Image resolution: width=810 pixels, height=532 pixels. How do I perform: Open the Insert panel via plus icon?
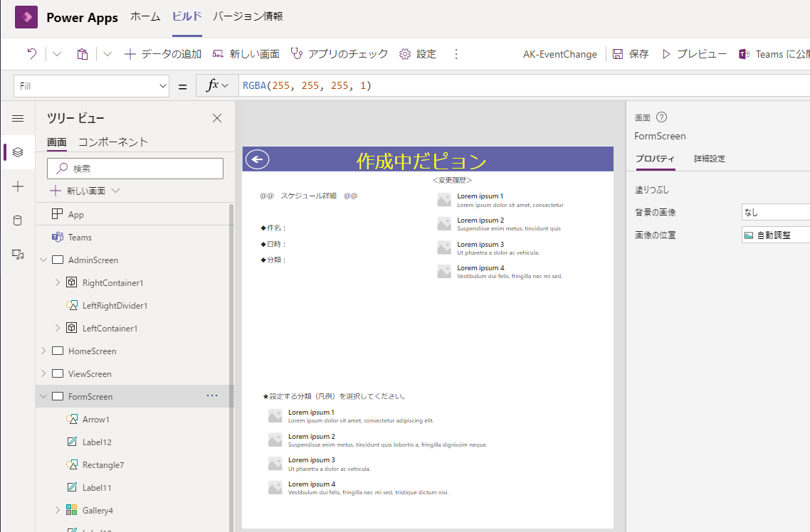pos(18,186)
